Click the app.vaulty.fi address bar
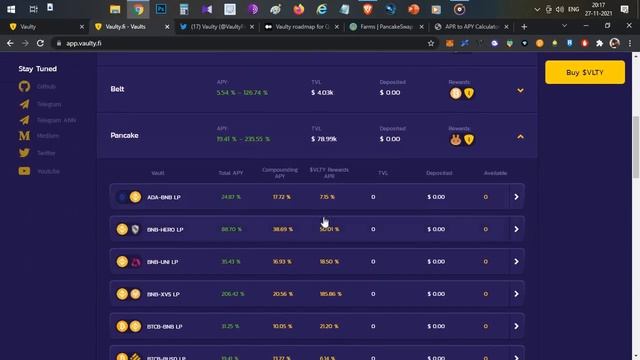Image resolution: width=640 pixels, height=360 pixels. [x=245, y=43]
